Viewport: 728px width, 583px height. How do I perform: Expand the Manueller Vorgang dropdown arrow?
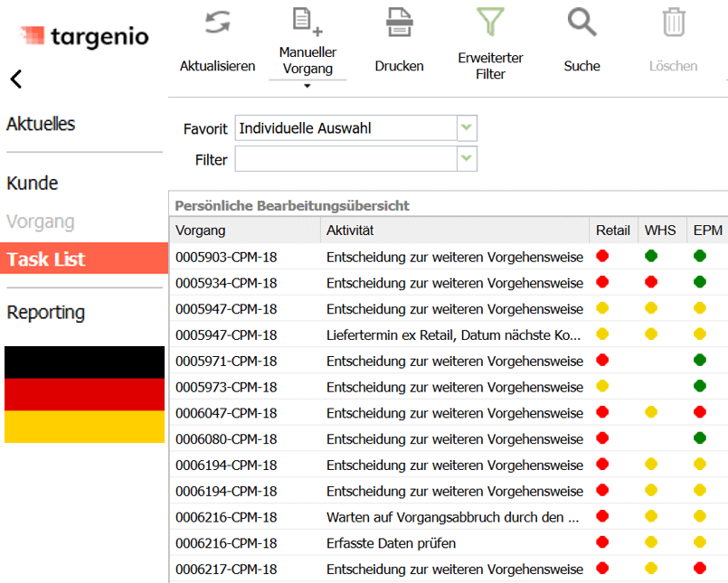[307, 87]
